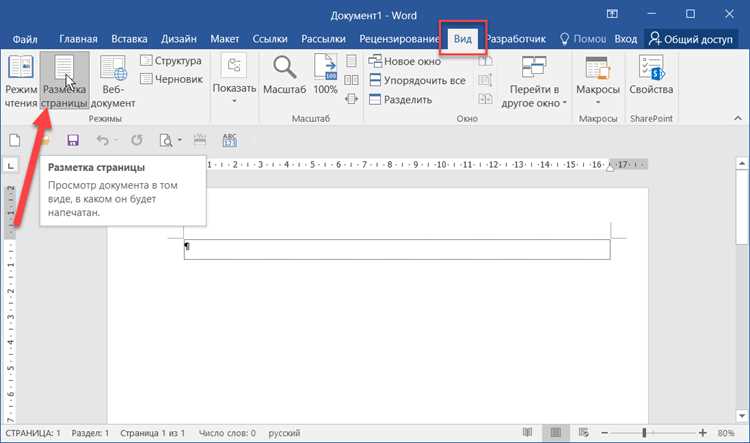Toggle the Draft (Черновик) view
Screen dimensions: 750x443
pyautogui.click(x=171, y=79)
